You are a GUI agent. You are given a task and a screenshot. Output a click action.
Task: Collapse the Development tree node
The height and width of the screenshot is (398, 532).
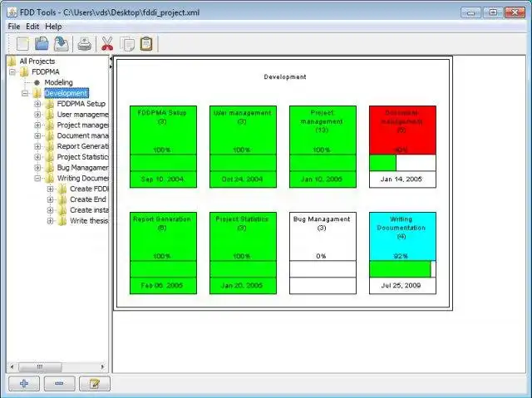click(25, 93)
